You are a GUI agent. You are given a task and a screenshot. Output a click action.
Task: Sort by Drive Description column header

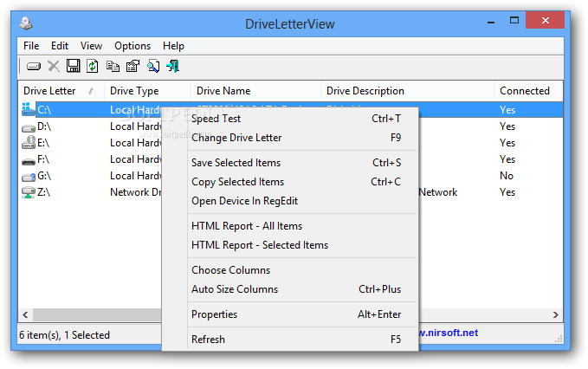click(x=407, y=91)
